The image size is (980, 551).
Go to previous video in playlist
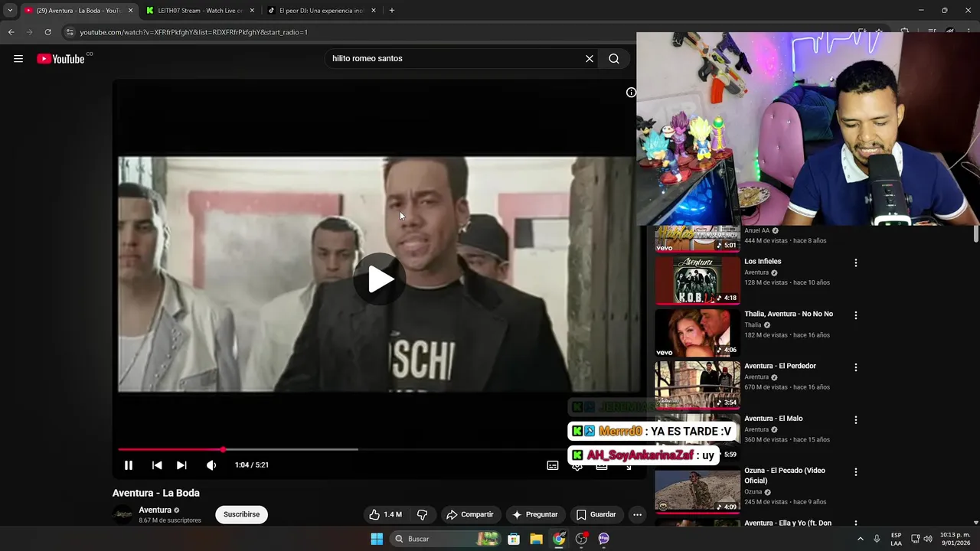(x=157, y=465)
